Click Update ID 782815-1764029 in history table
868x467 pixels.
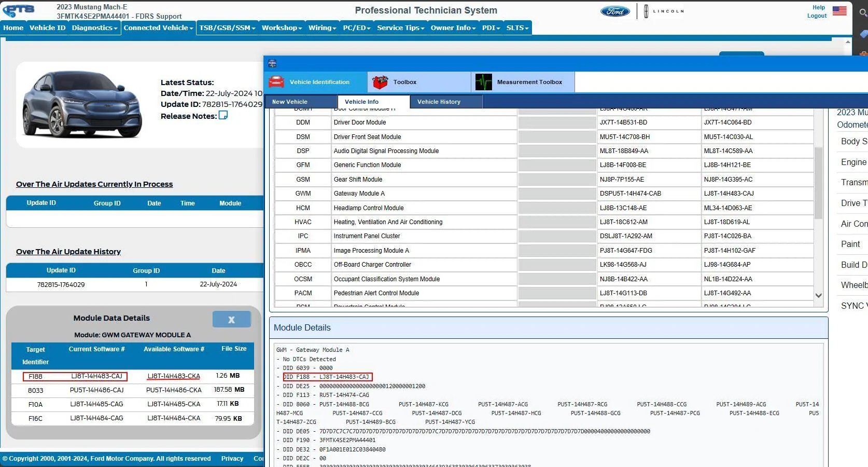click(x=61, y=284)
